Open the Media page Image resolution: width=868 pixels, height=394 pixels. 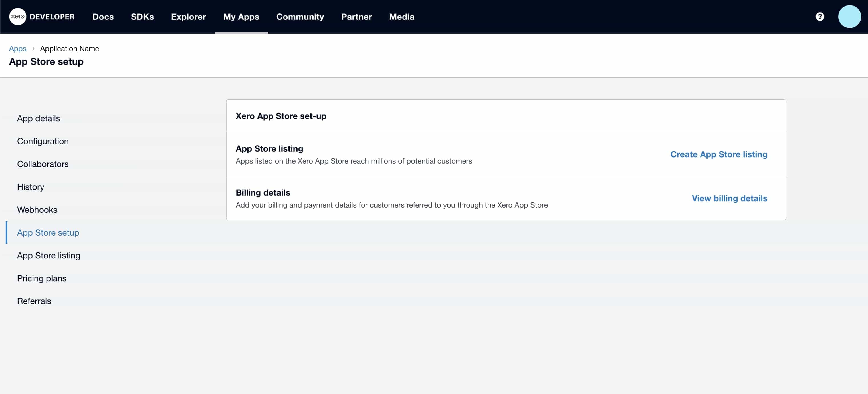(x=401, y=17)
